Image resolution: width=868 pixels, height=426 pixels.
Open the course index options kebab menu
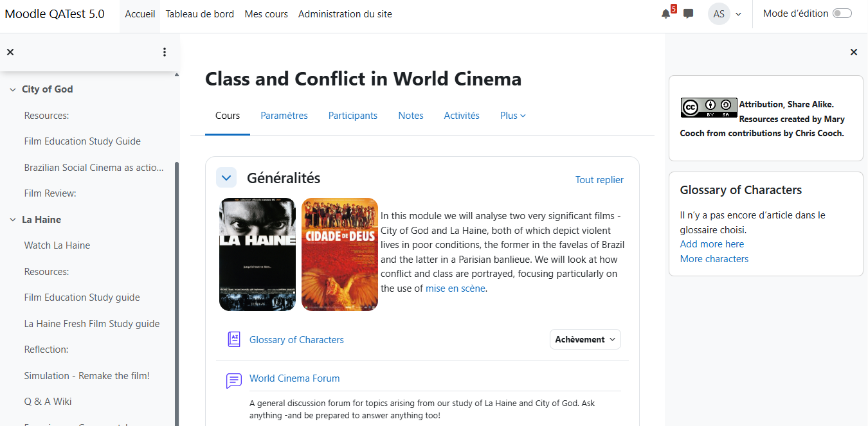pos(165,52)
